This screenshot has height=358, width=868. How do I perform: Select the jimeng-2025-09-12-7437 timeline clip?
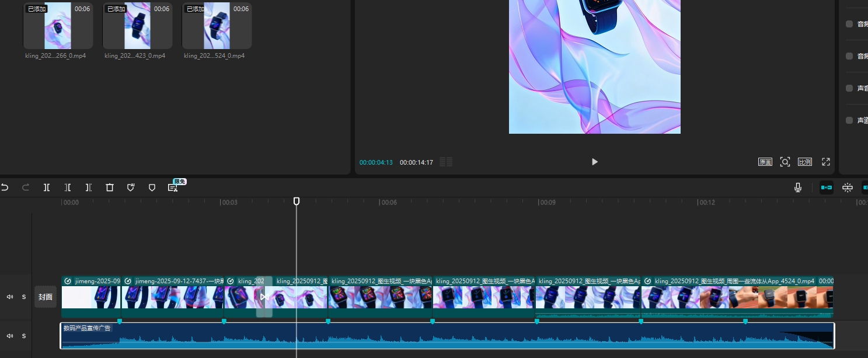[173, 297]
